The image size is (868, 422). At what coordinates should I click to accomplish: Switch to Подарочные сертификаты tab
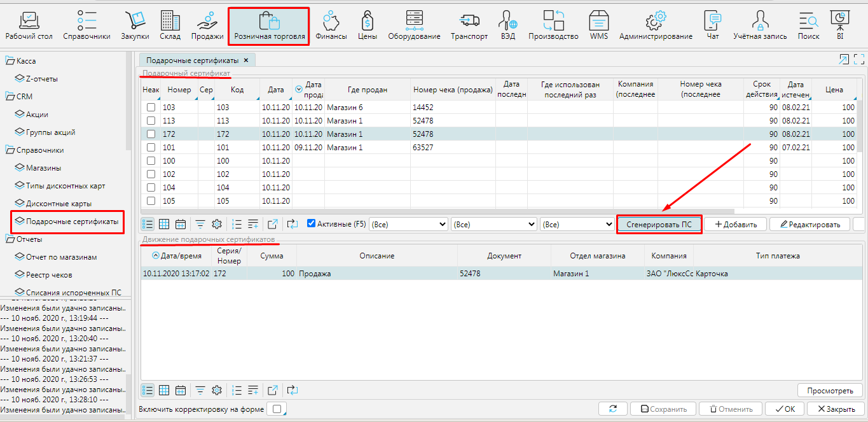192,60
